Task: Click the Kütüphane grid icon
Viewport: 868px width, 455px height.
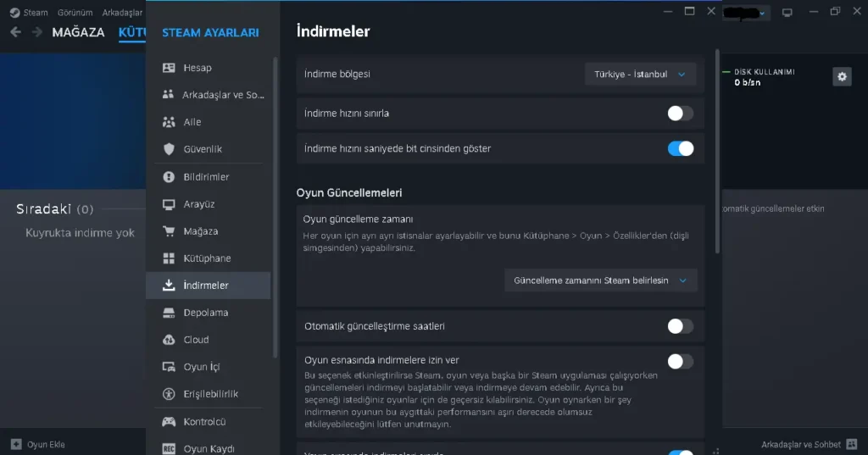Action: (x=169, y=258)
